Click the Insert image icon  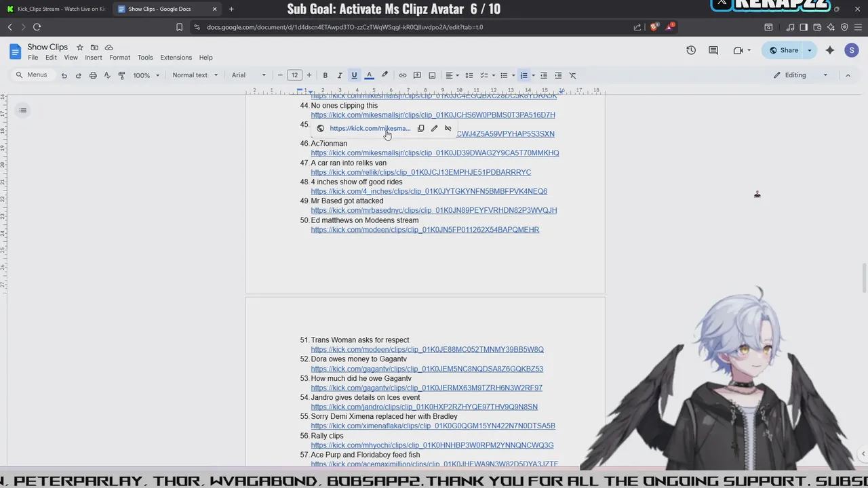(431, 75)
